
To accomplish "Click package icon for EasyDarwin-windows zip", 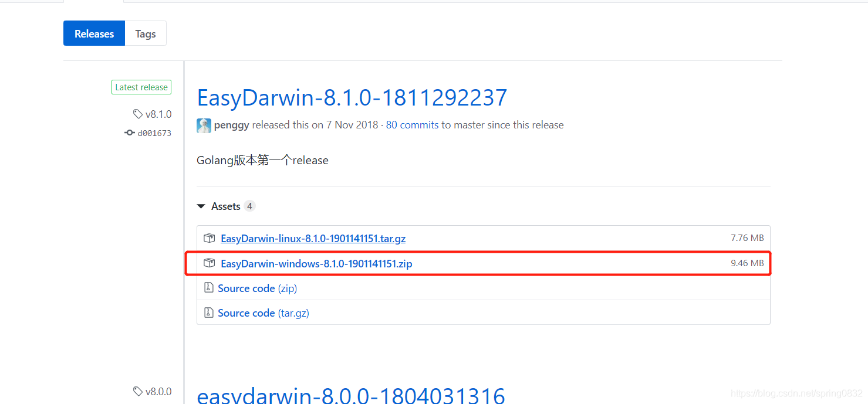I will pyautogui.click(x=209, y=263).
